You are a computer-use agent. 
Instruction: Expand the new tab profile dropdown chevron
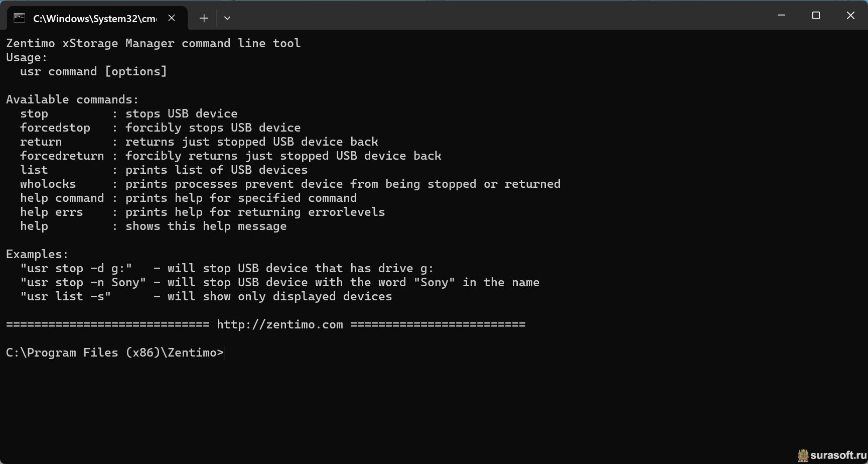click(x=227, y=19)
